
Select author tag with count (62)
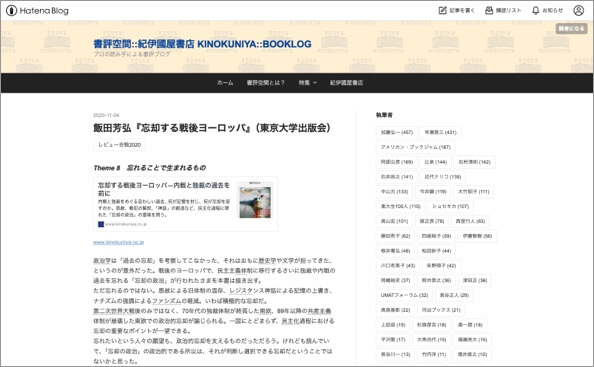click(x=395, y=236)
